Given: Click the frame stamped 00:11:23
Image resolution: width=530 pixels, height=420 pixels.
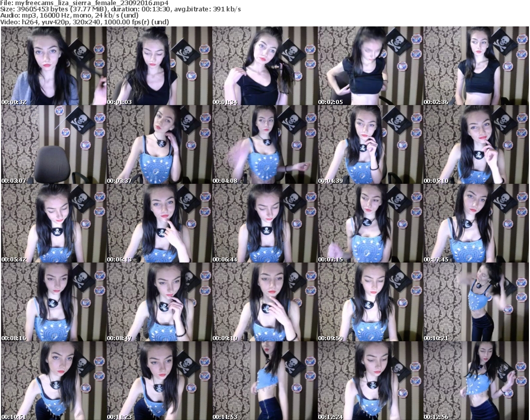Looking at the screenshot, I should (159, 381).
